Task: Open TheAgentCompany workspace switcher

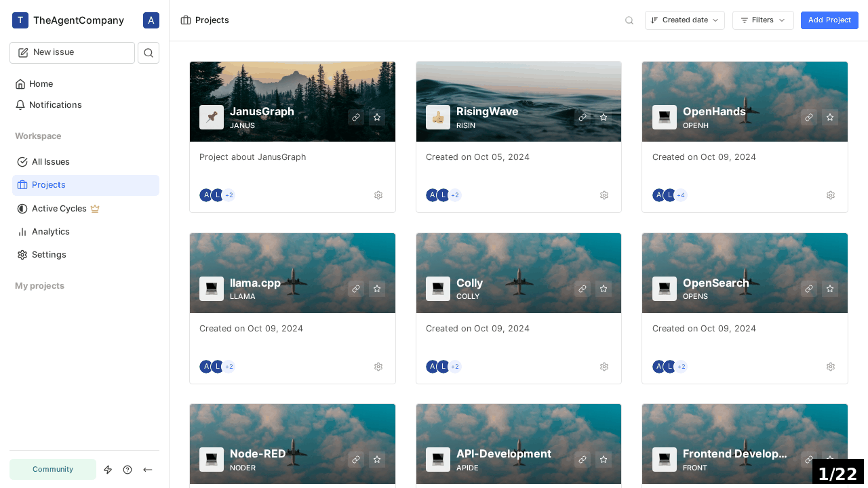Action: pos(68,20)
